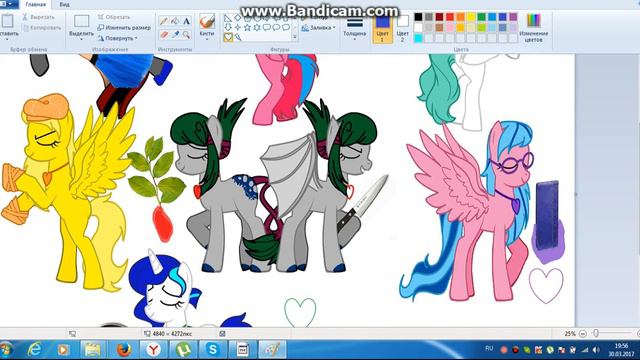
Task: Click the zoom out minus button
Action: pyautogui.click(x=583, y=333)
